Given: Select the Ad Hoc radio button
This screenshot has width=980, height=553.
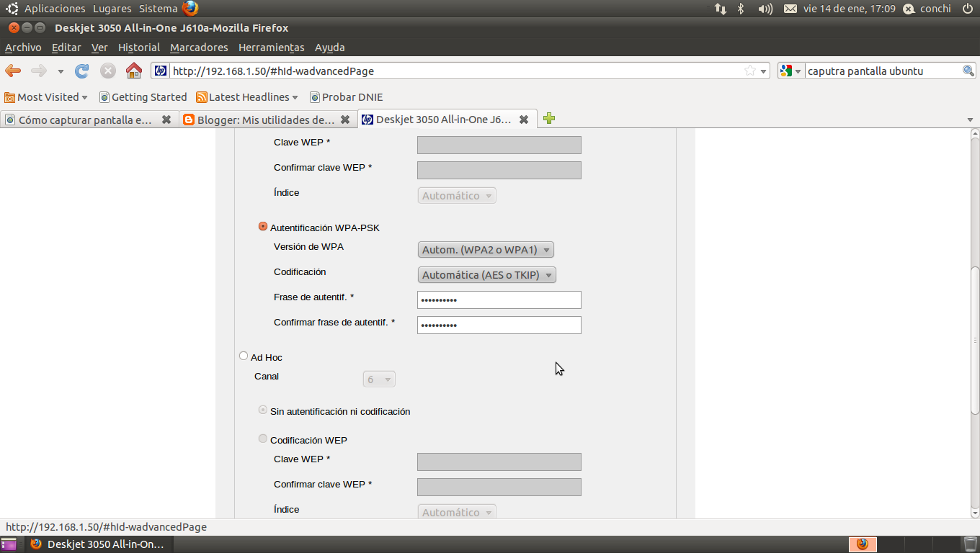Looking at the screenshot, I should pyautogui.click(x=244, y=356).
